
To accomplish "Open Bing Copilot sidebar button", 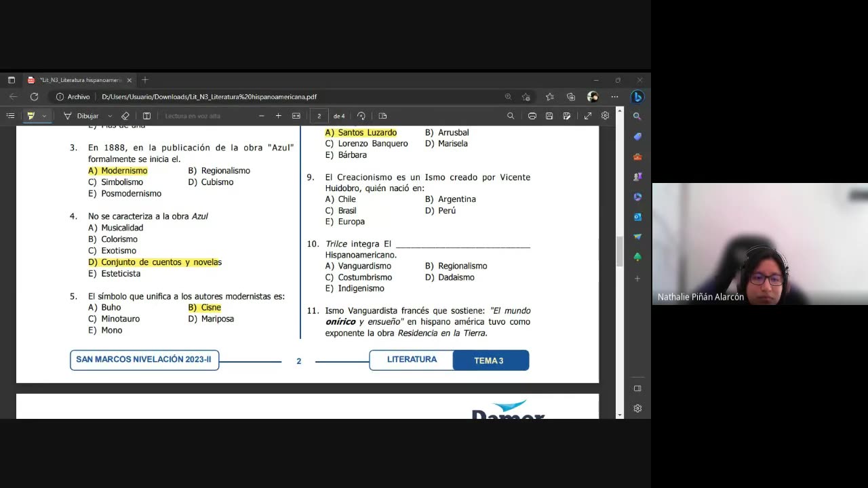I will pos(637,97).
